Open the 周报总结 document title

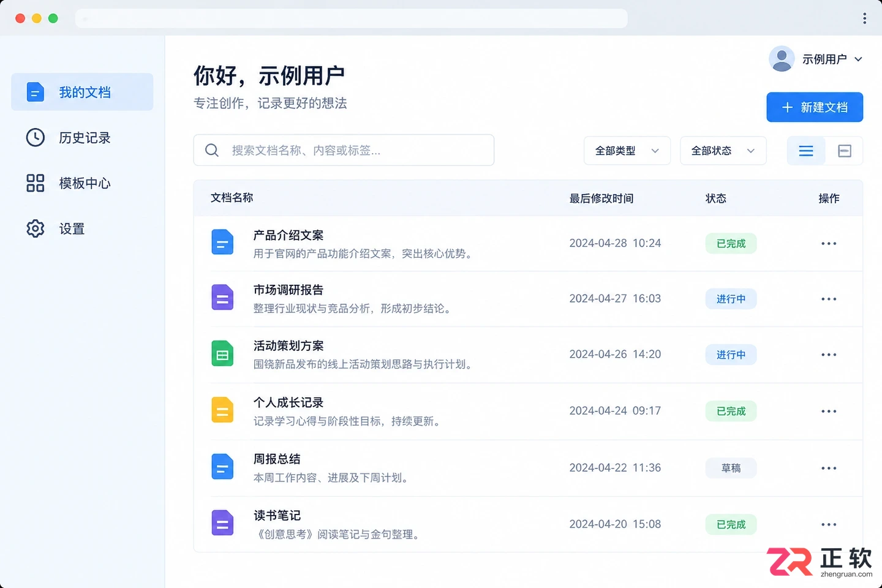(277, 459)
